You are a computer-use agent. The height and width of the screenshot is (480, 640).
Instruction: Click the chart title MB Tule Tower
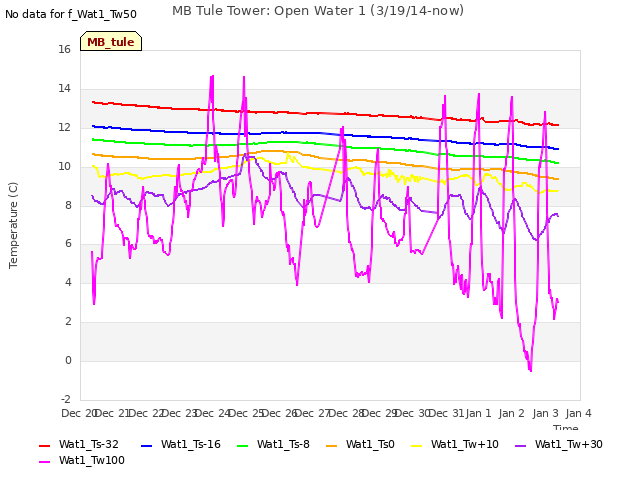318,11
